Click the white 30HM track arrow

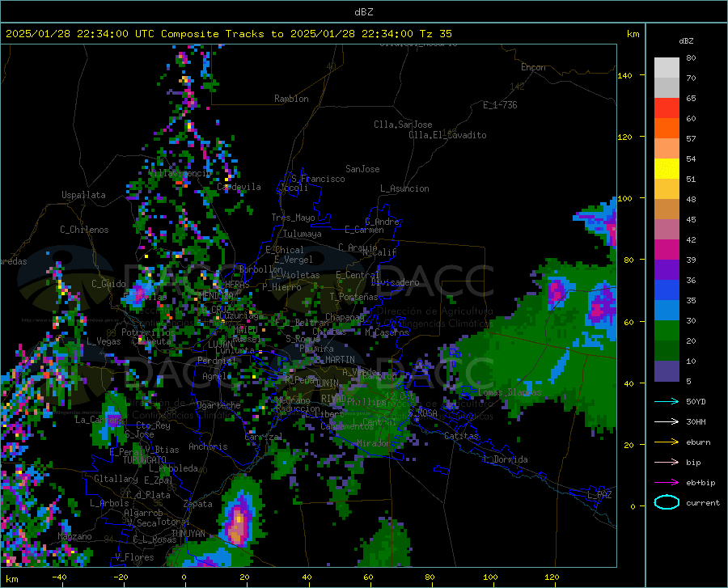point(667,421)
